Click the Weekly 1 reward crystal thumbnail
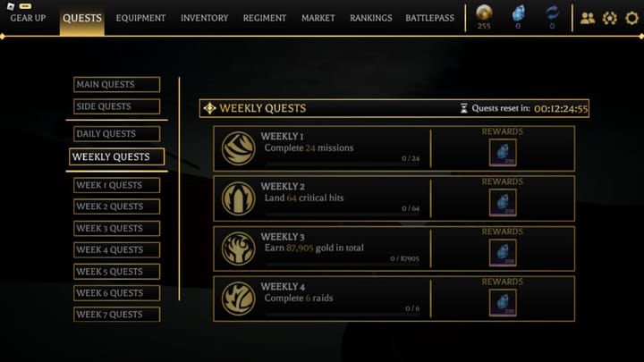The height and width of the screenshot is (362, 644). tap(502, 152)
